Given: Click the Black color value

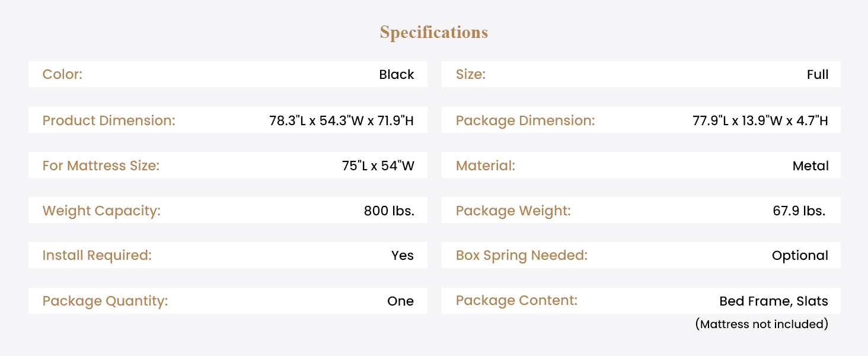Looking at the screenshot, I should (x=397, y=75).
